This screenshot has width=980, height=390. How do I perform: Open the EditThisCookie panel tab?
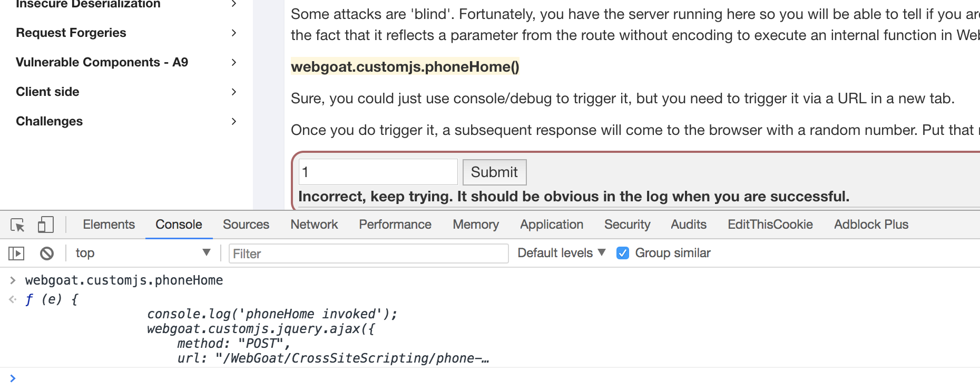[770, 225]
